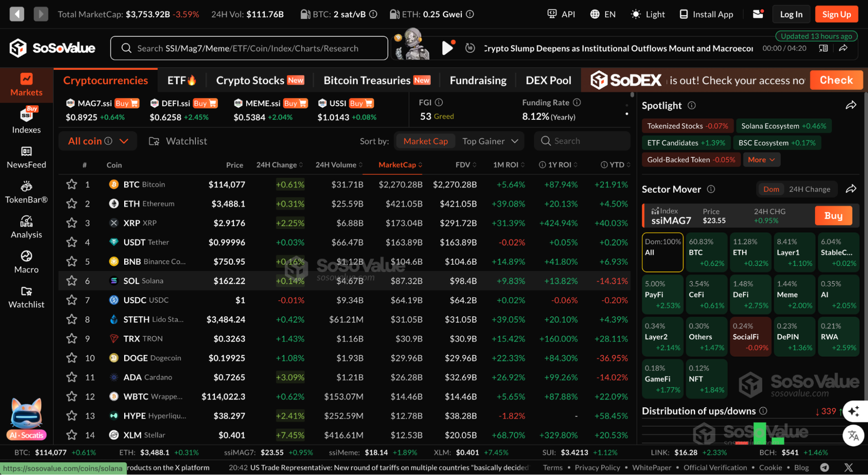Click the SoSoValue logo

tap(52, 48)
